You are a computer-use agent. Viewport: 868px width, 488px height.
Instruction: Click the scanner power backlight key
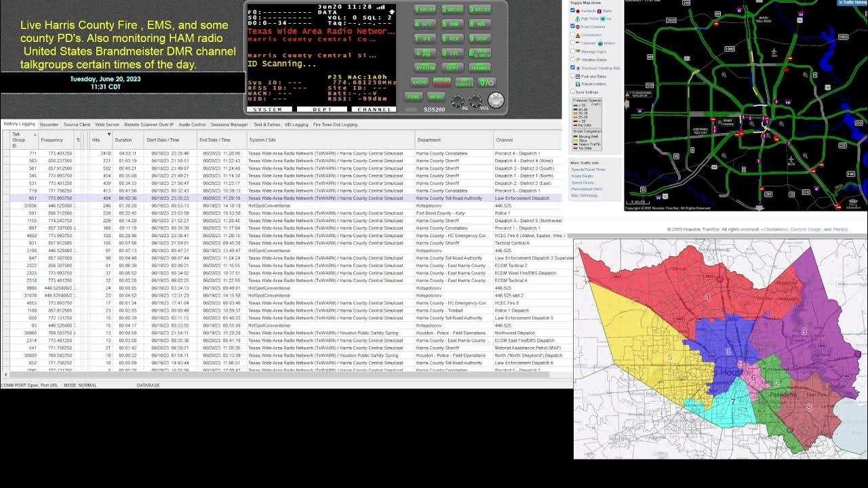click(487, 82)
